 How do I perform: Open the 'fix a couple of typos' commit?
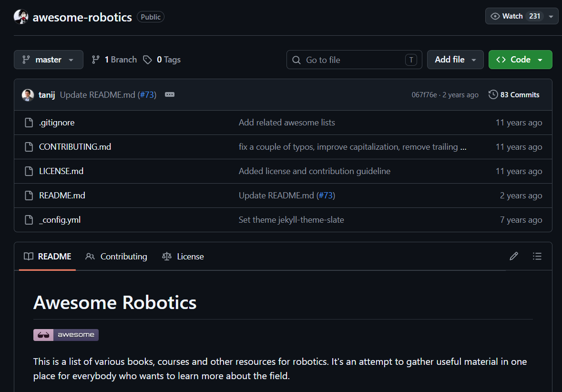click(x=352, y=147)
